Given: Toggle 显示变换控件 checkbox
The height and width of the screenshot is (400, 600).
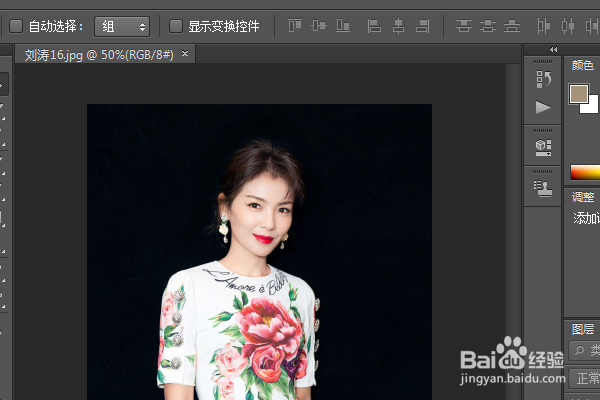Looking at the screenshot, I should pyautogui.click(x=176, y=26).
